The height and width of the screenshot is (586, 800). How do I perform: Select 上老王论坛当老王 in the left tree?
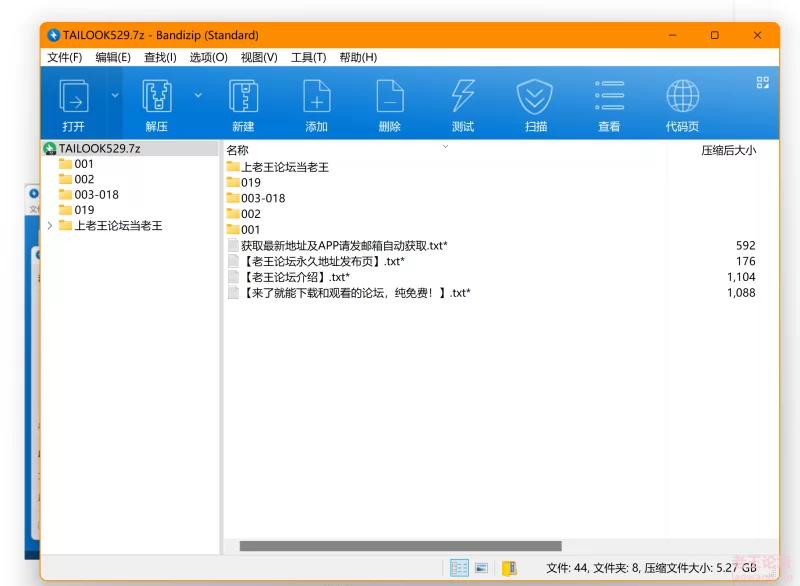[x=118, y=225]
